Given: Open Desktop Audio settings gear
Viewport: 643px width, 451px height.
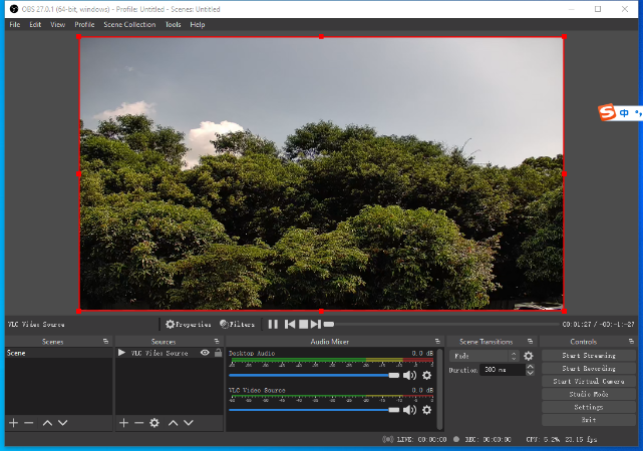Looking at the screenshot, I should [426, 375].
